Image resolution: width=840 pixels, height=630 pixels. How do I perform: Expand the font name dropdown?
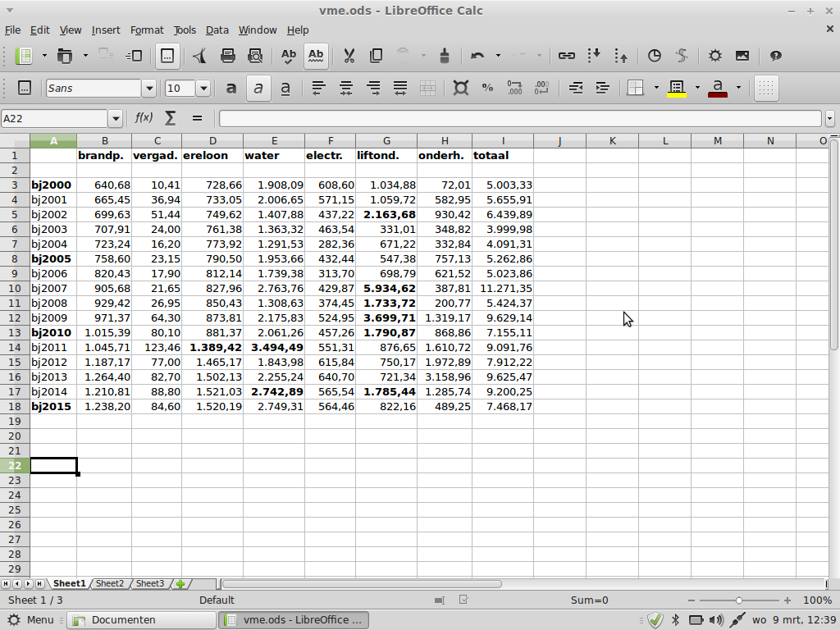click(x=148, y=89)
